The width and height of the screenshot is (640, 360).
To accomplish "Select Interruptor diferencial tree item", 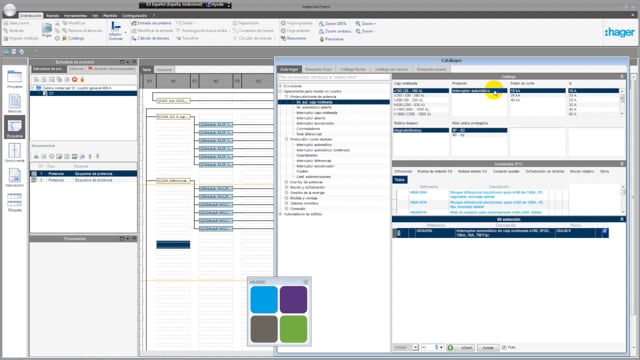I will (x=313, y=160).
